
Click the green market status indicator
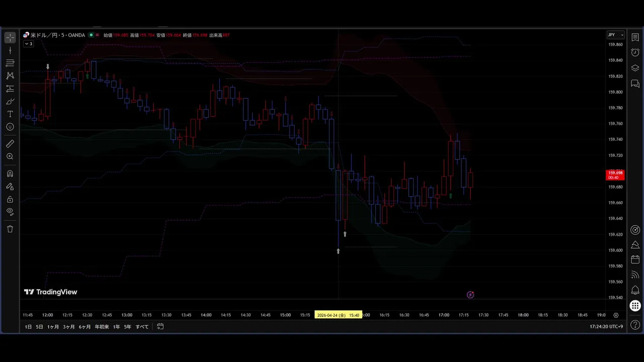tap(91, 35)
